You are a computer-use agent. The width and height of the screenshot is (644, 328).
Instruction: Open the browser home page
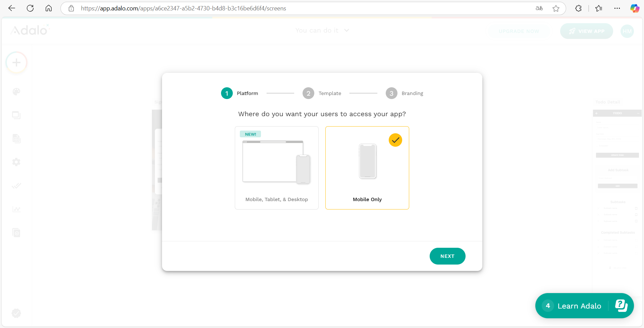(49, 8)
